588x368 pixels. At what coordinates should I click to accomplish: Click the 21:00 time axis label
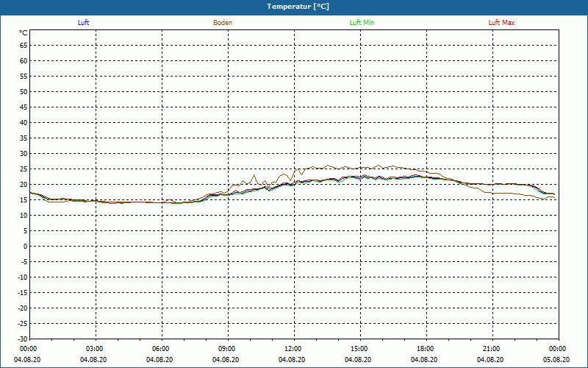492,349
